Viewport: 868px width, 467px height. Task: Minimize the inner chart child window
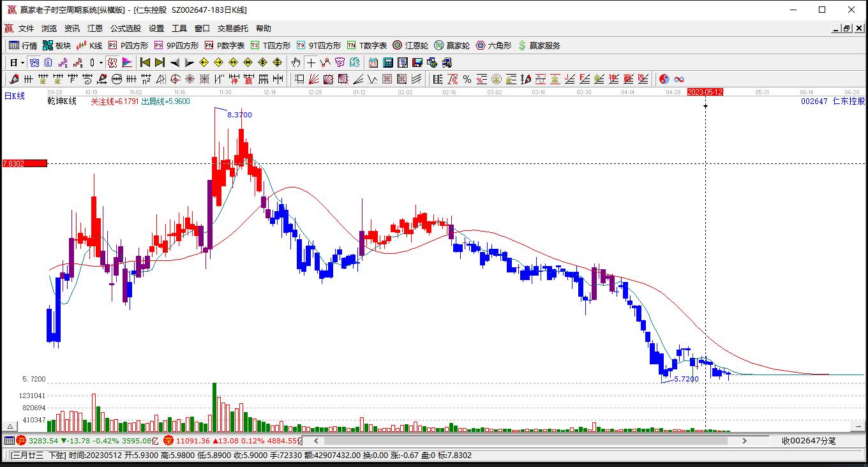pyautogui.click(x=836, y=29)
